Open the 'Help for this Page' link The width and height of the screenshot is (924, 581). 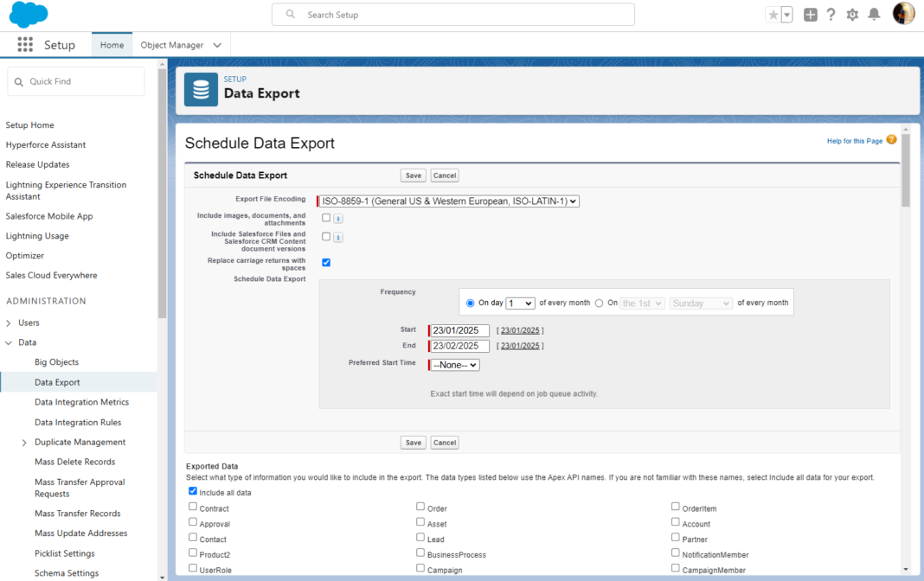click(x=855, y=139)
